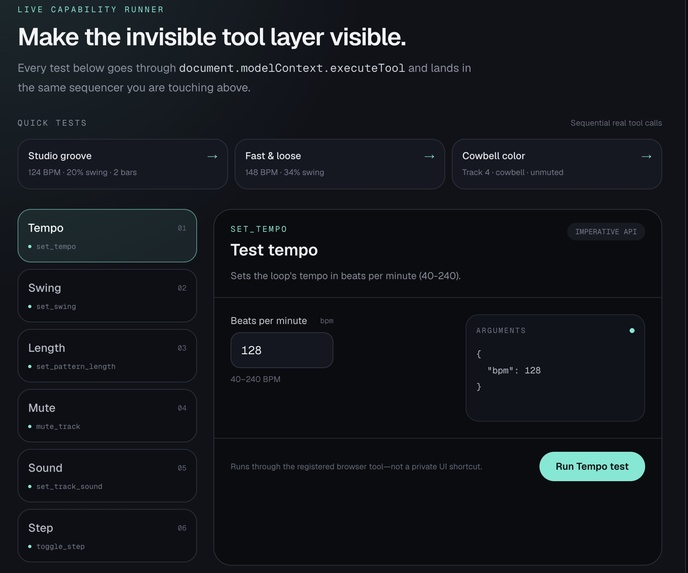Run the Studio groove quick test

tap(122, 164)
